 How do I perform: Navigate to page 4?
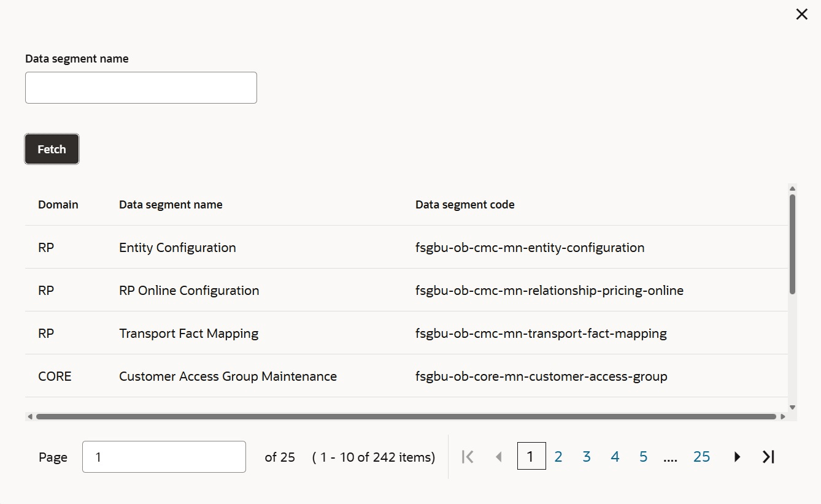[x=615, y=457]
